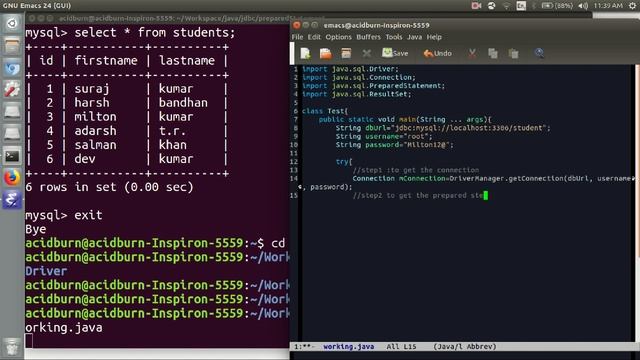Open the Bluetooth indicator in top panel
640x360 pixels.
(x=533, y=6)
